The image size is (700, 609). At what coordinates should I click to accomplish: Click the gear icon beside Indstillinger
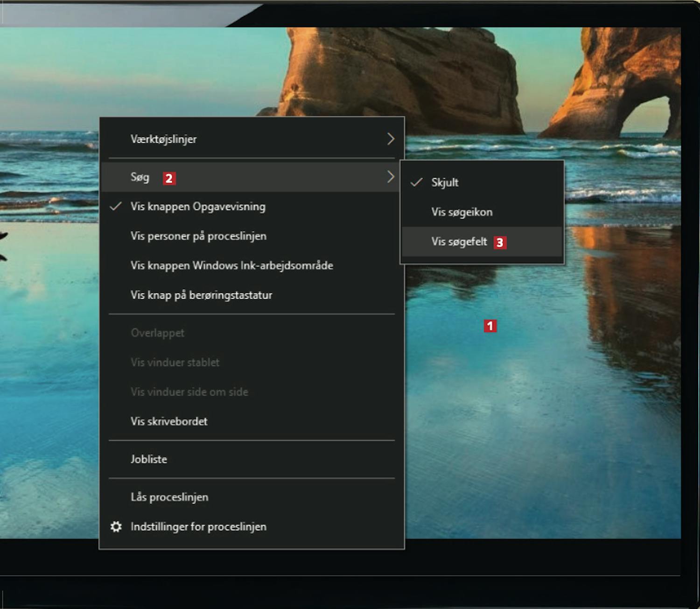click(x=116, y=527)
